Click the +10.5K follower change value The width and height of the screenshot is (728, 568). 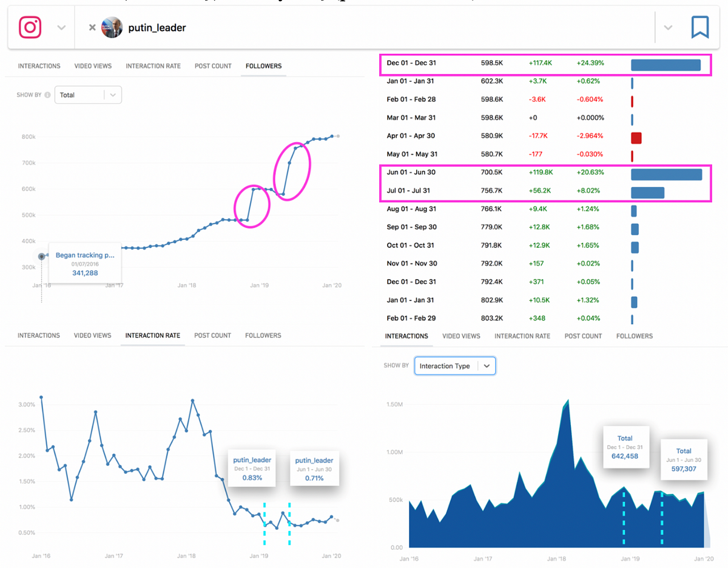tap(539, 300)
